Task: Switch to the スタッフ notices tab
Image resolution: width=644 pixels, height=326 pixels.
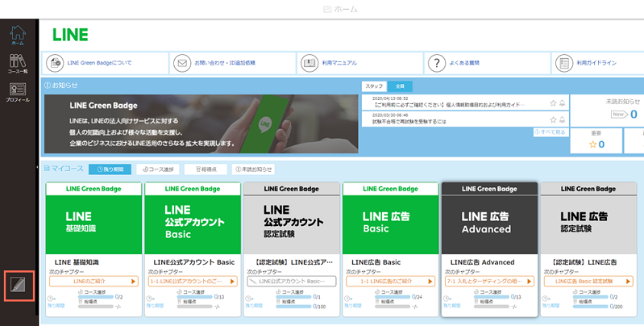Action: click(x=374, y=86)
